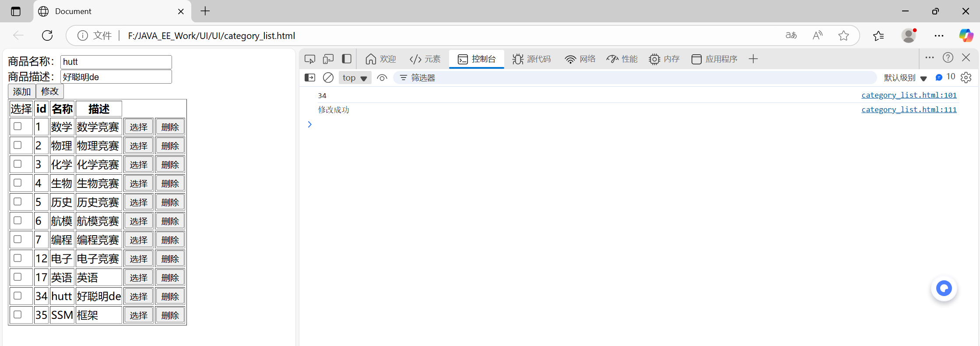Clear the console with the circle-slash icon
This screenshot has width=980, height=346.
328,78
